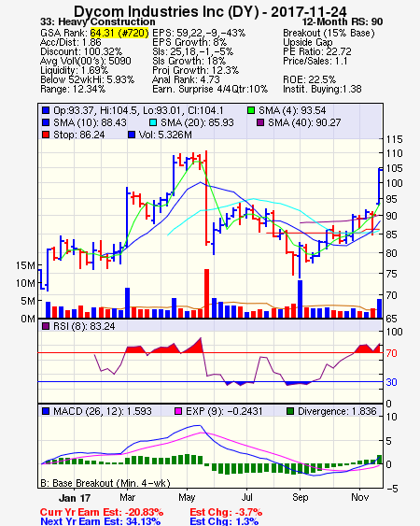Click the 'Divergence: 1.836' label
This screenshot has width=420, height=526.
click(x=337, y=411)
